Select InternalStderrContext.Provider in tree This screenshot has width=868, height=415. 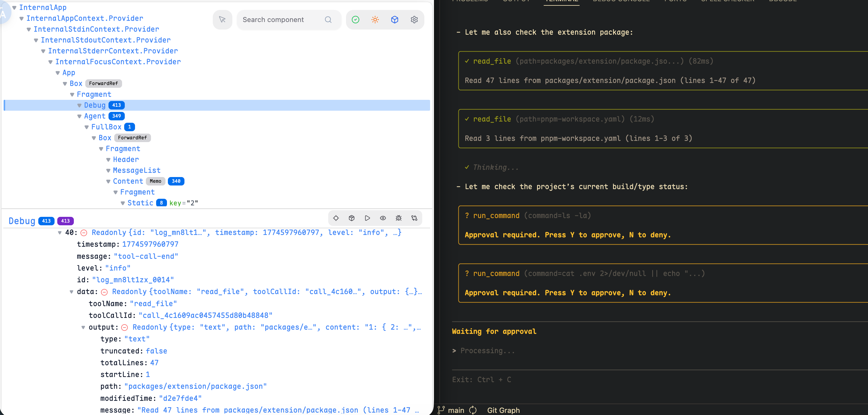click(x=113, y=51)
